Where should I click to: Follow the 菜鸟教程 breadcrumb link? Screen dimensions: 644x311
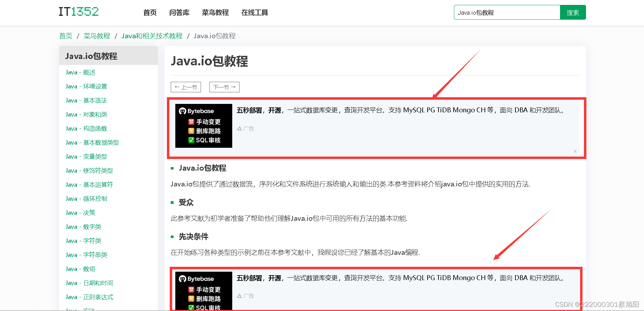[97, 36]
